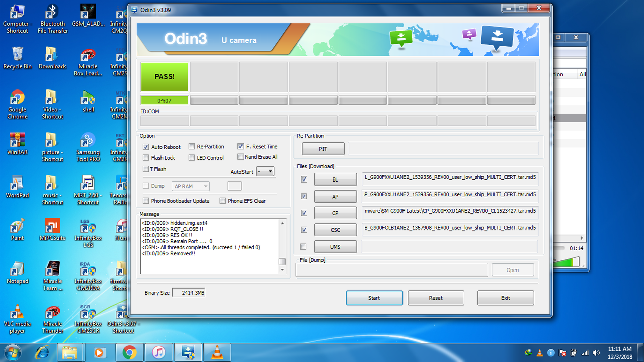Enable the Re-Partition checkbox
Viewport: 644px width, 362px height.
point(192,146)
